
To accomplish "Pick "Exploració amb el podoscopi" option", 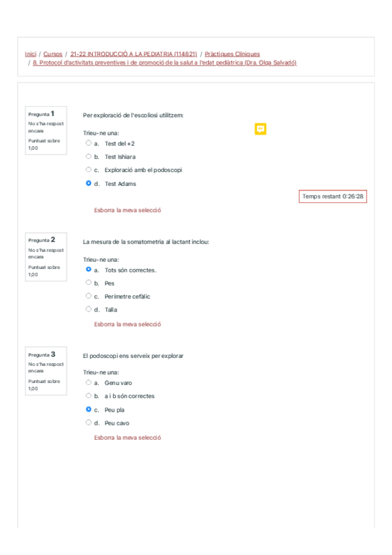I will 89,170.
